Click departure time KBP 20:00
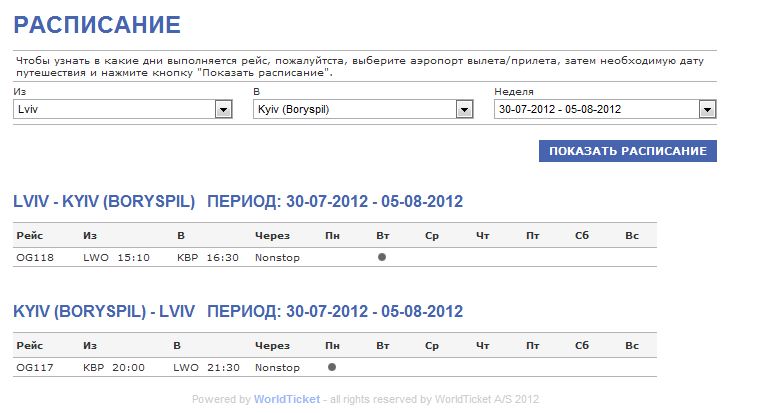Viewport: 776px width, 413px height. 113,368
